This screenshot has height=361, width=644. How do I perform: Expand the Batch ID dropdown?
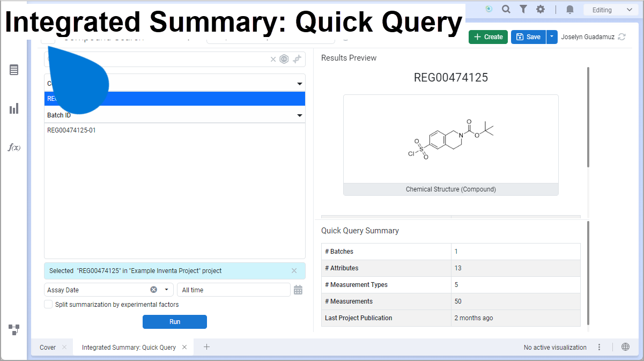click(x=300, y=115)
